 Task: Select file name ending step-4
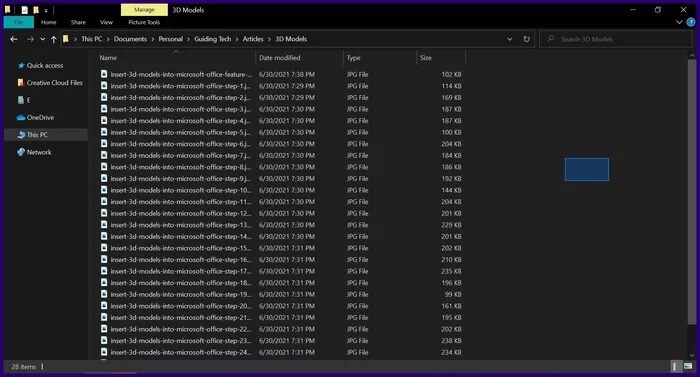(181, 121)
